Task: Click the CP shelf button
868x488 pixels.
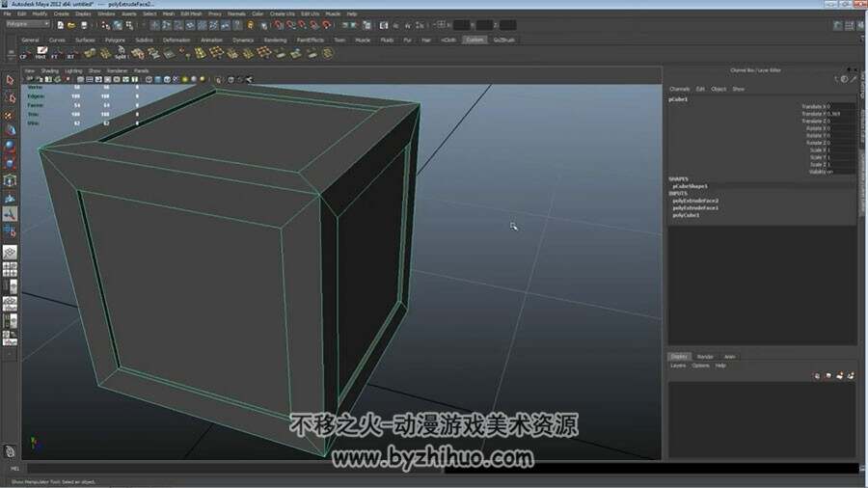Action: [24, 54]
